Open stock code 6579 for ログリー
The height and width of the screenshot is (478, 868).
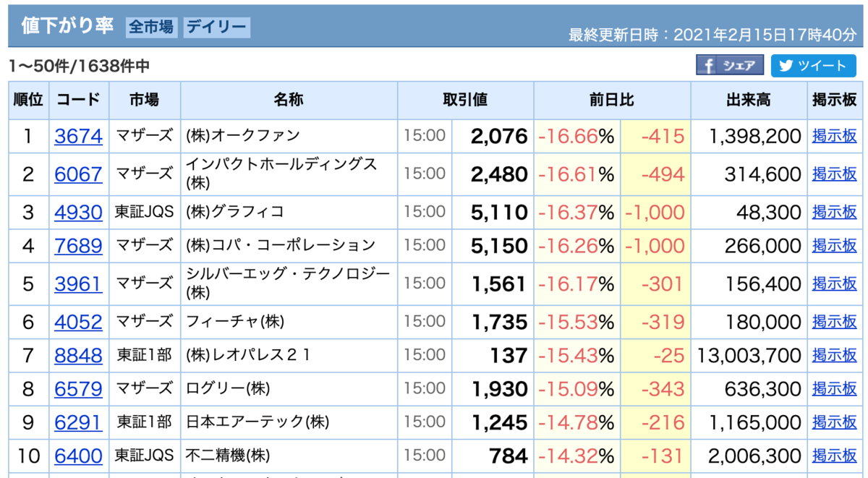78,389
